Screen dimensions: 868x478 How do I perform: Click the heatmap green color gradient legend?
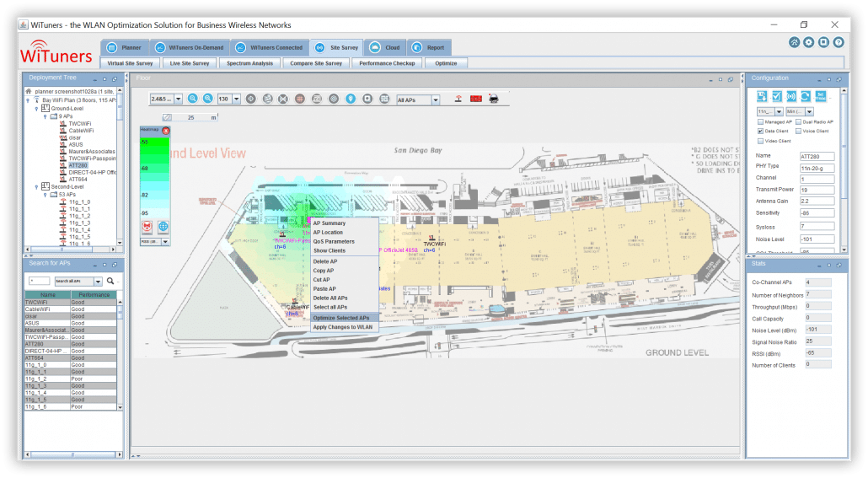(154, 177)
